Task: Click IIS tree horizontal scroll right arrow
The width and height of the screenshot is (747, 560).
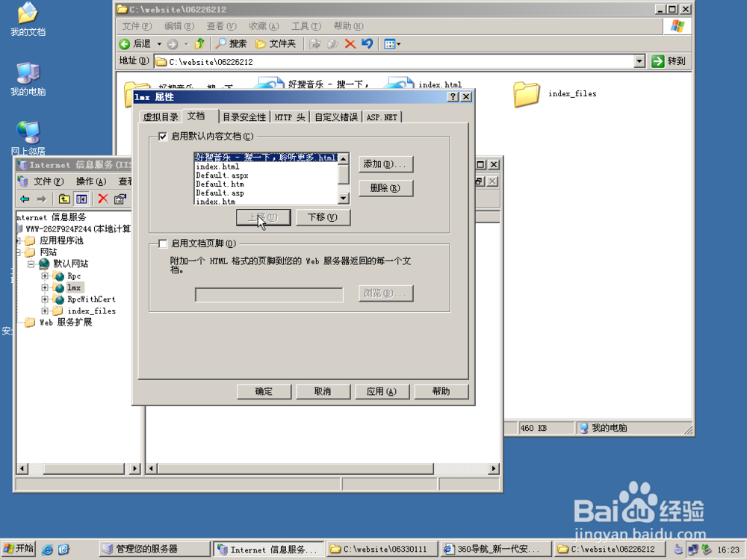Action: tap(134, 469)
